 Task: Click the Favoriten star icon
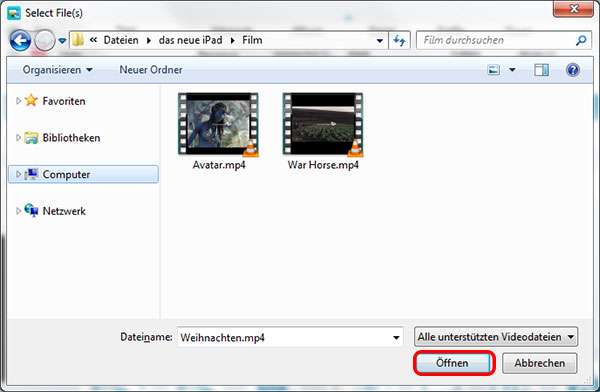pyautogui.click(x=31, y=100)
